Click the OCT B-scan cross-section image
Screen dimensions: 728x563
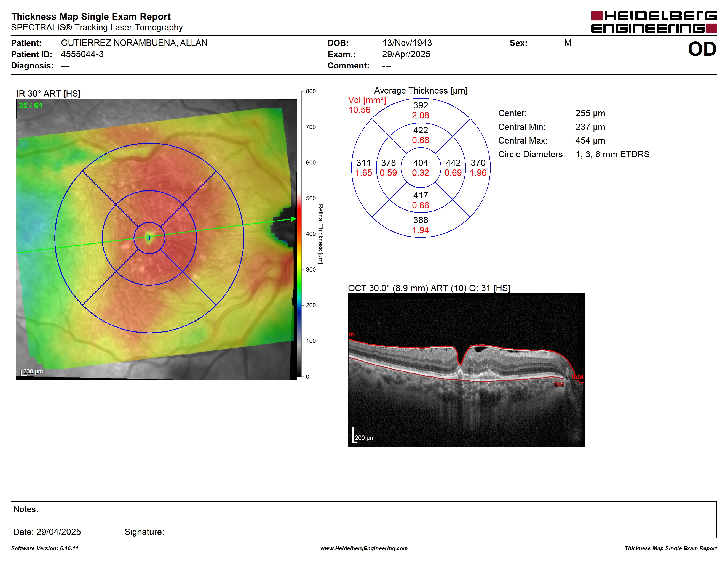tap(466, 370)
